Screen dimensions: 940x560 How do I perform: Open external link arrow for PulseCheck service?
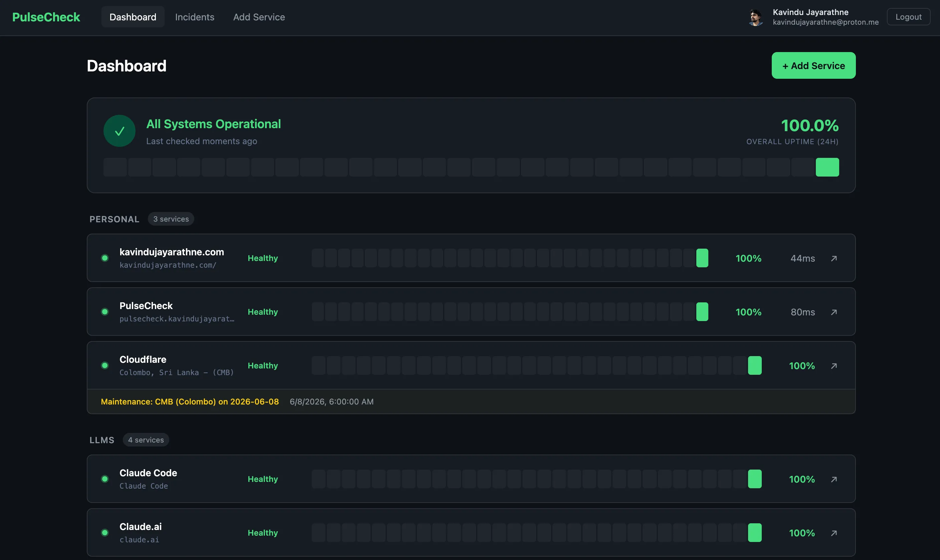(x=834, y=312)
